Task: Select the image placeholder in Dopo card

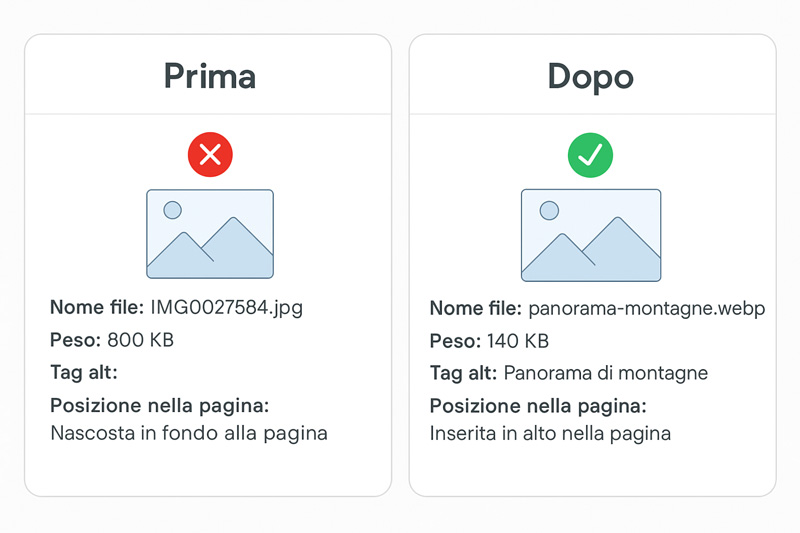Action: pyautogui.click(x=591, y=235)
